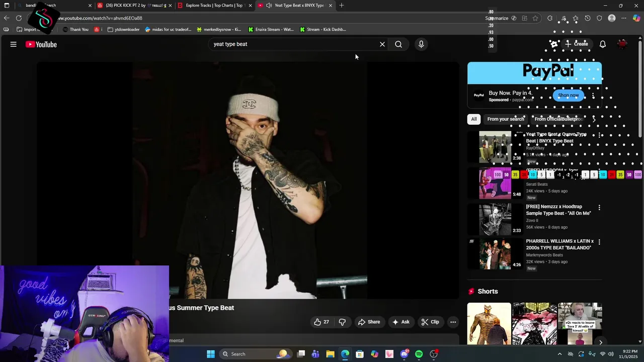Open the Zovo II channel name

pos(532,220)
